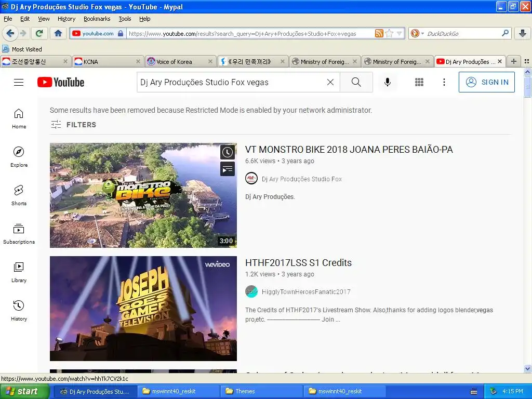Screen dimensions: 532x399
Task: Click the taskbar clock showing 4:15 PM
Action: 513,391
